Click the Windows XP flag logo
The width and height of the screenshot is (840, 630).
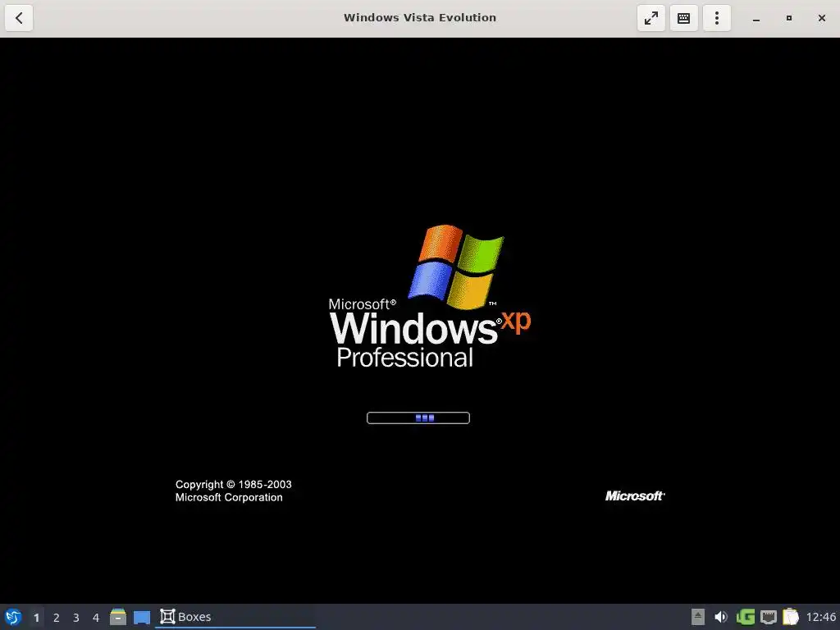click(x=456, y=267)
